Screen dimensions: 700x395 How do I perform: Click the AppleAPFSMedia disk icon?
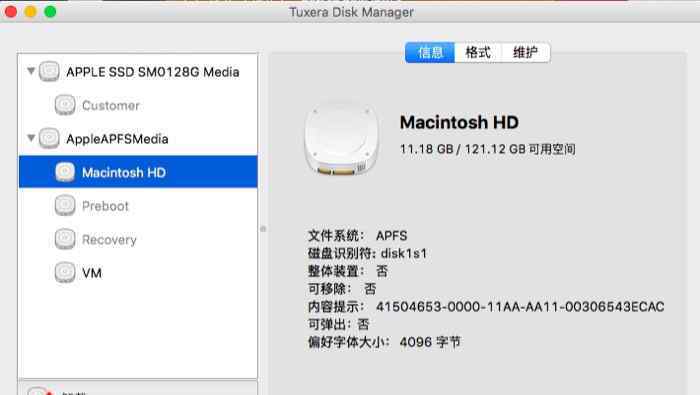(x=49, y=138)
